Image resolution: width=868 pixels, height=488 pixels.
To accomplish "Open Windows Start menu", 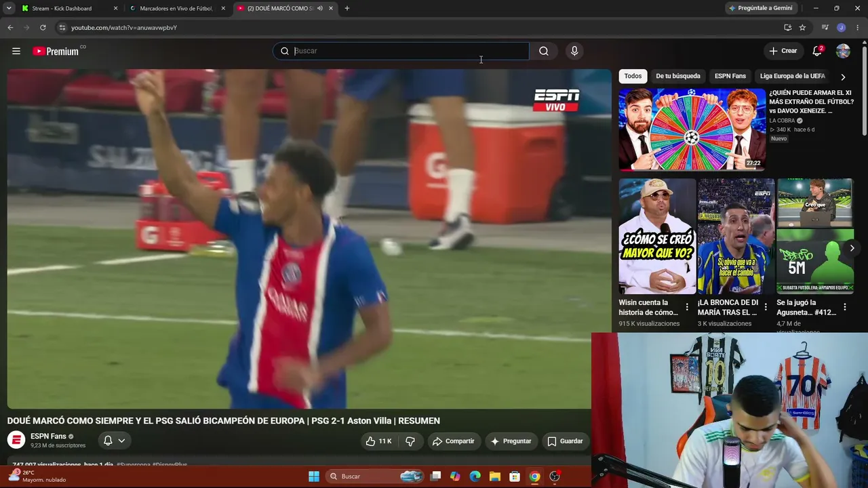I will pyautogui.click(x=314, y=476).
